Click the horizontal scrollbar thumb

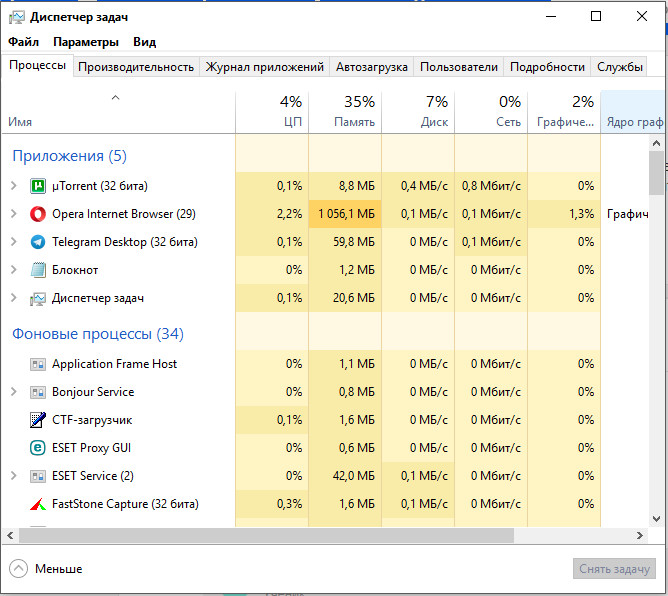tap(266, 536)
